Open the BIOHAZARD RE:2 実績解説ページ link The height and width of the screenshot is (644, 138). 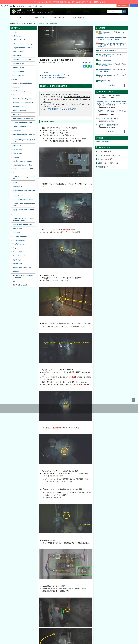[x=55, y=78]
